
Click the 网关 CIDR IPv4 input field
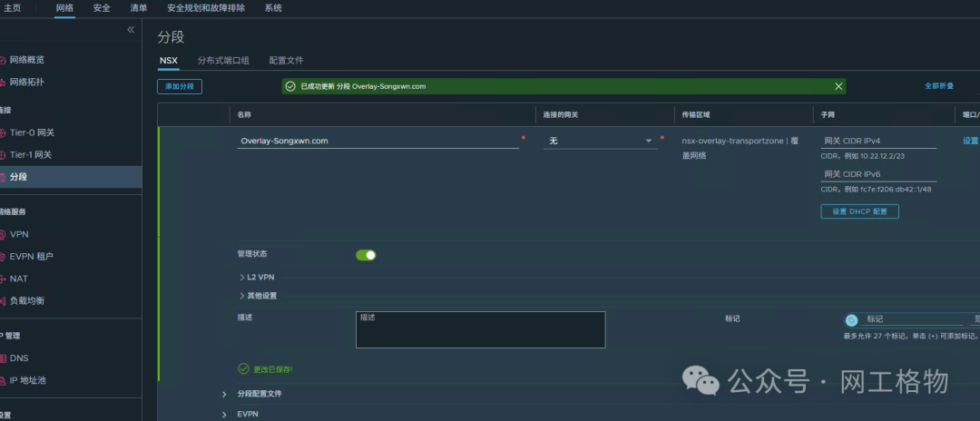click(878, 142)
